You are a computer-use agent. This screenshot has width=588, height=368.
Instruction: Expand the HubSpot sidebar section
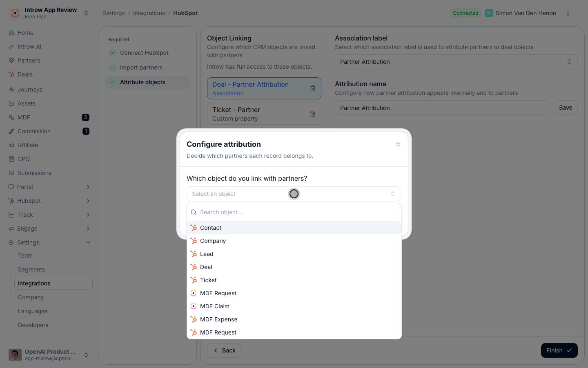[x=88, y=201]
